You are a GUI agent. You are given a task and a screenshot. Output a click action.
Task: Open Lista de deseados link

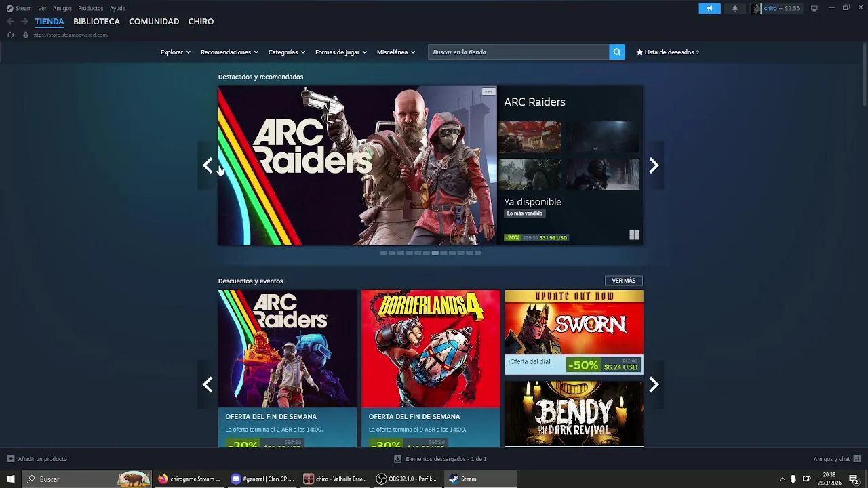668,52
